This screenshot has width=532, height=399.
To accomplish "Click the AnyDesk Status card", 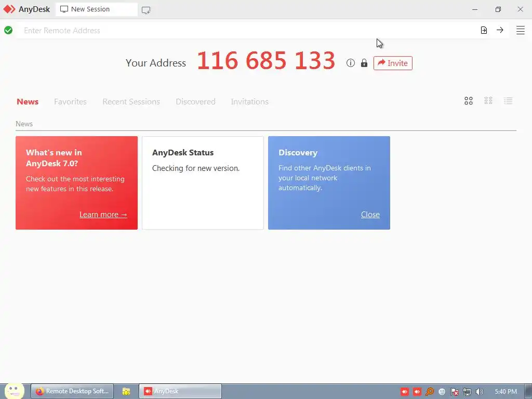I will pos(203,183).
